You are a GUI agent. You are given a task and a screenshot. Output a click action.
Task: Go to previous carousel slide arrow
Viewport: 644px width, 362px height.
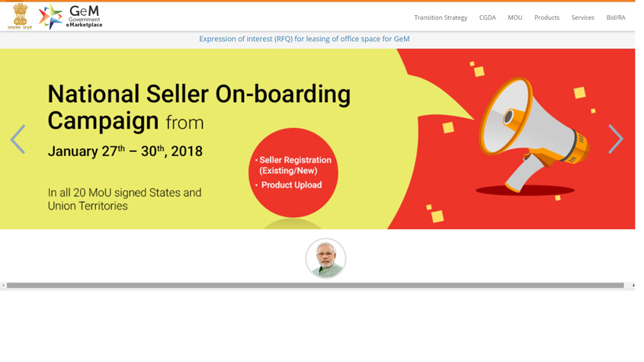click(18, 139)
